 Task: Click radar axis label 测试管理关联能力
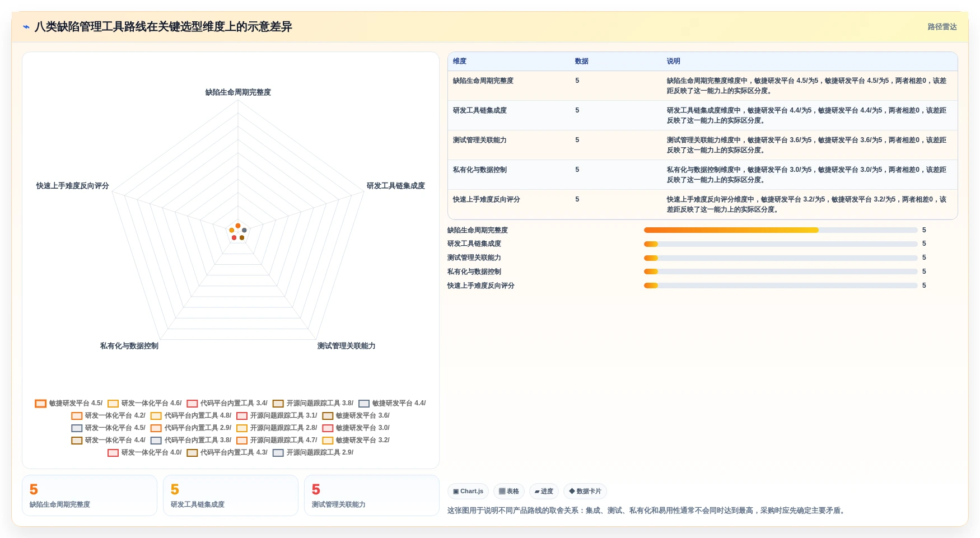pos(347,346)
